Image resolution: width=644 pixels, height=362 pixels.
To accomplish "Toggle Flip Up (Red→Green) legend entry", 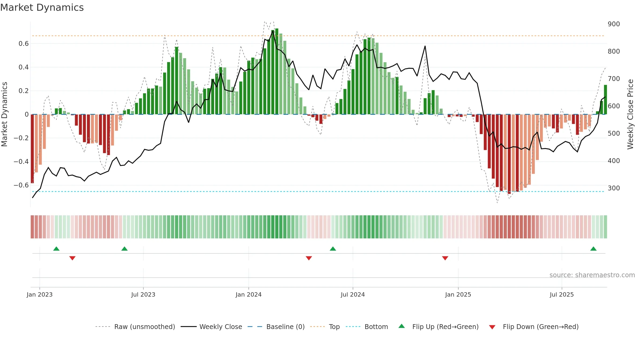I will (438, 327).
